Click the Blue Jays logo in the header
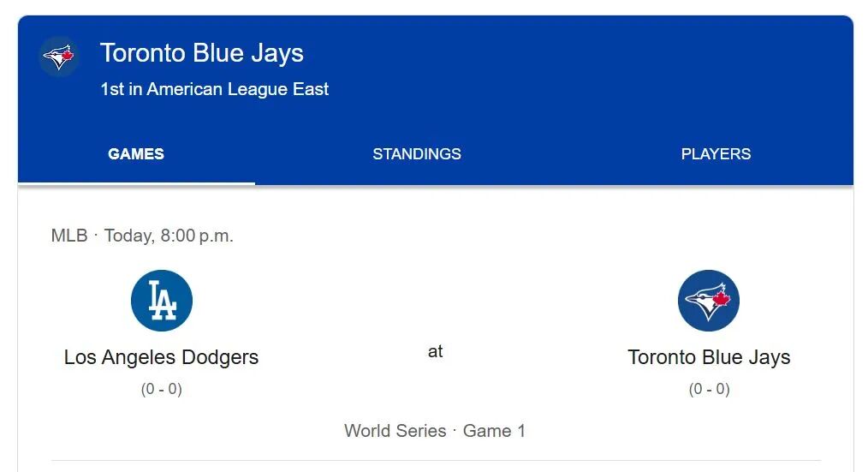The height and width of the screenshot is (472, 868). coord(59,57)
